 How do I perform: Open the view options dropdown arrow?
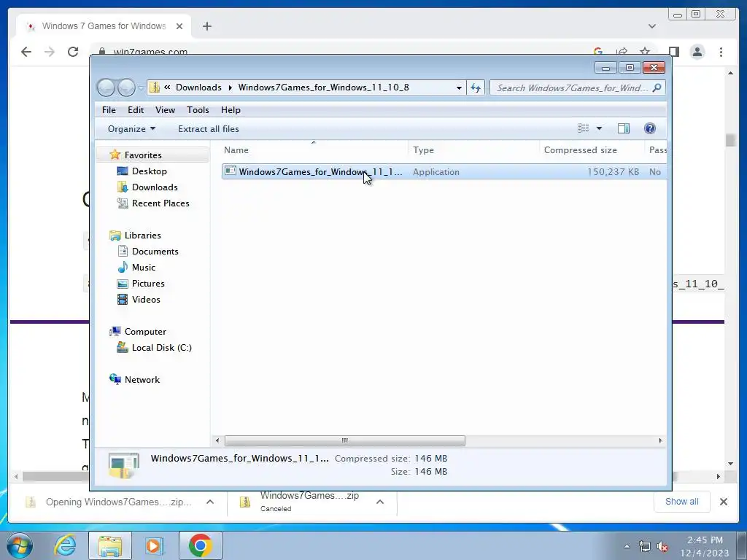pyautogui.click(x=600, y=128)
